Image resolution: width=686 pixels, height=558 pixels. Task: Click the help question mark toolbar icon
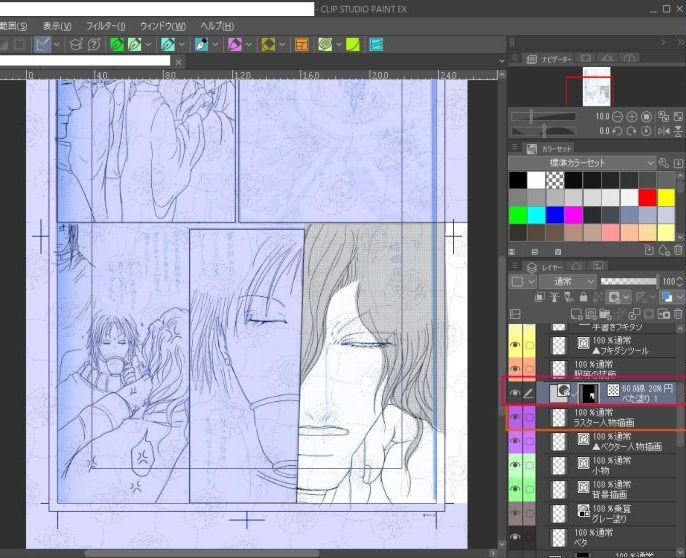click(93, 45)
